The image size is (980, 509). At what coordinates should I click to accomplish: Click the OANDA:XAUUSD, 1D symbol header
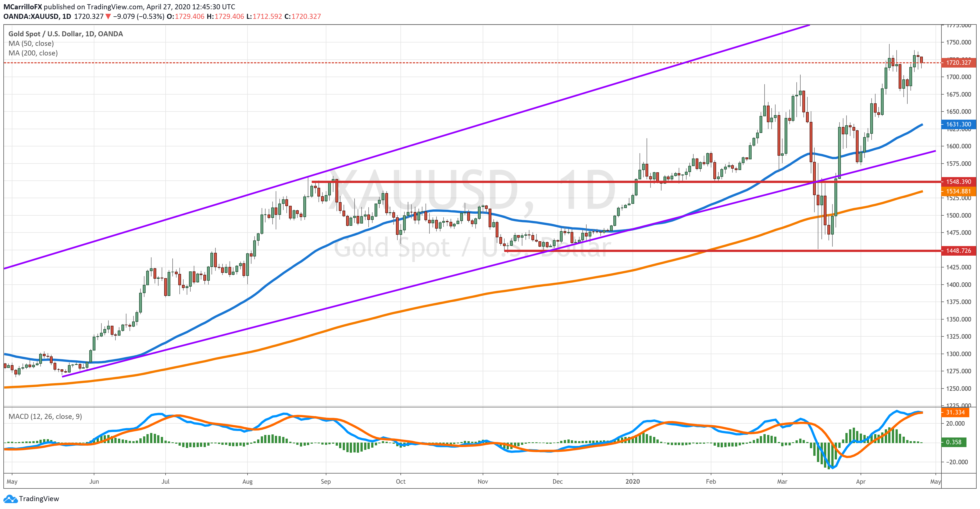(x=37, y=16)
